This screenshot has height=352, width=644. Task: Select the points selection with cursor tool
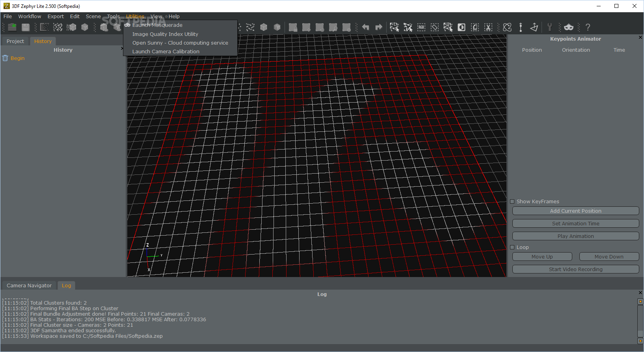(x=408, y=27)
